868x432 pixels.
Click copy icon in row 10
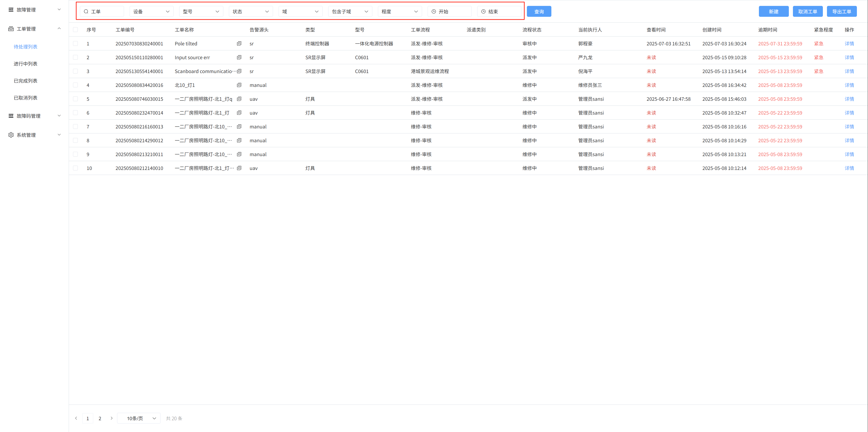pos(239,168)
